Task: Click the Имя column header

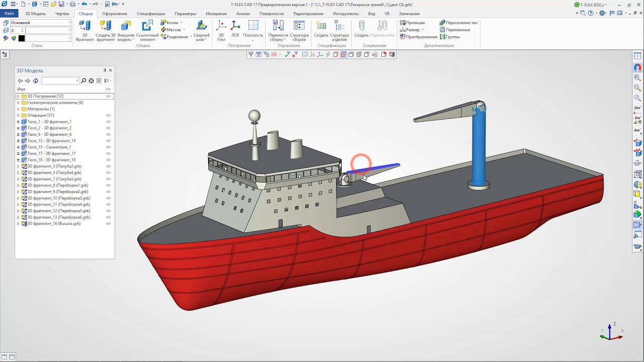Action: coord(21,89)
